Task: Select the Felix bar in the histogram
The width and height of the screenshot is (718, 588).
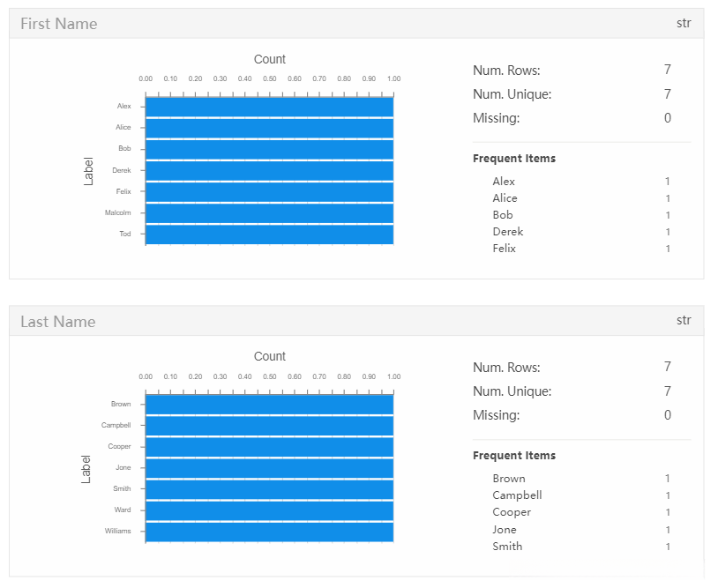Action: click(269, 191)
